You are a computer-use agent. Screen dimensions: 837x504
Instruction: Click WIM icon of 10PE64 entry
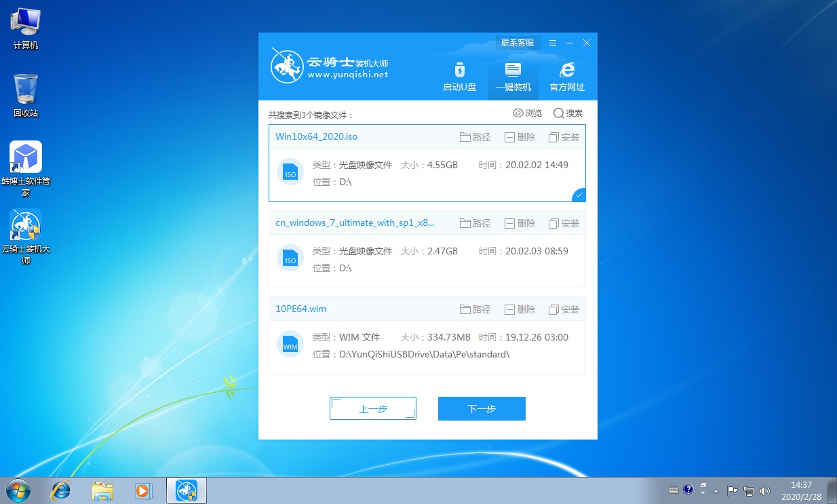pos(290,344)
